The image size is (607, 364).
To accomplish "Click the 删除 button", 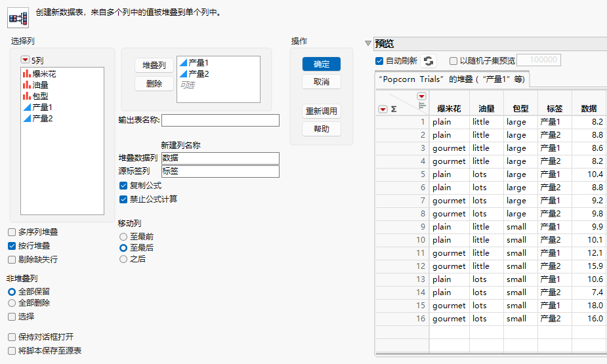I will (154, 83).
